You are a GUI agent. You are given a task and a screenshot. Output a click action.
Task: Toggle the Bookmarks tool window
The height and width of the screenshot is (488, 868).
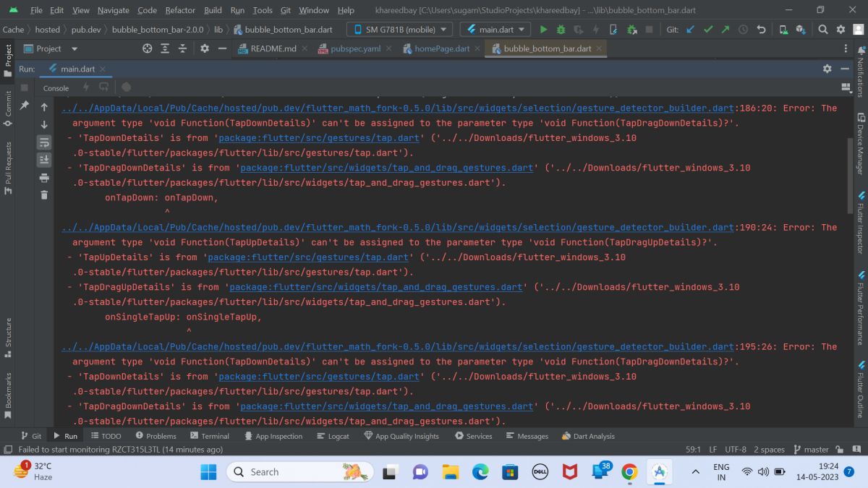8,395
